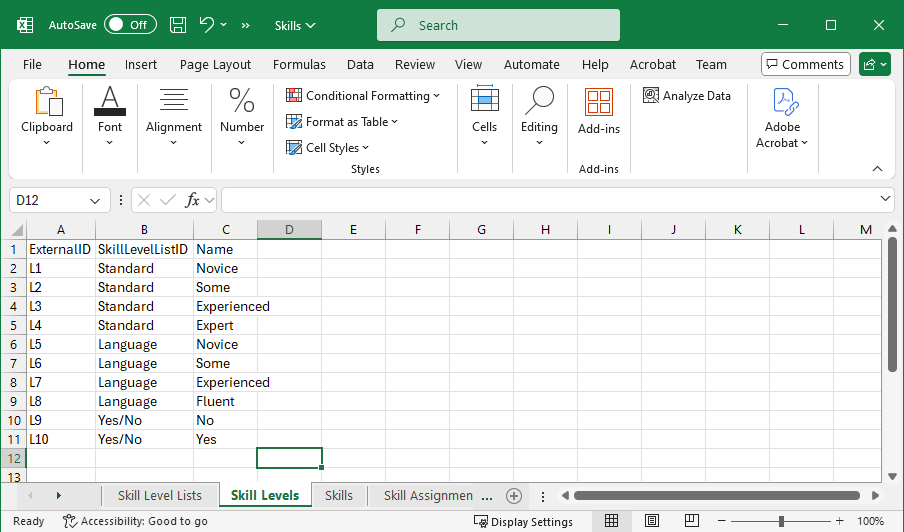Image resolution: width=904 pixels, height=532 pixels.
Task: Click the Undo arrow icon
Action: coord(207,25)
